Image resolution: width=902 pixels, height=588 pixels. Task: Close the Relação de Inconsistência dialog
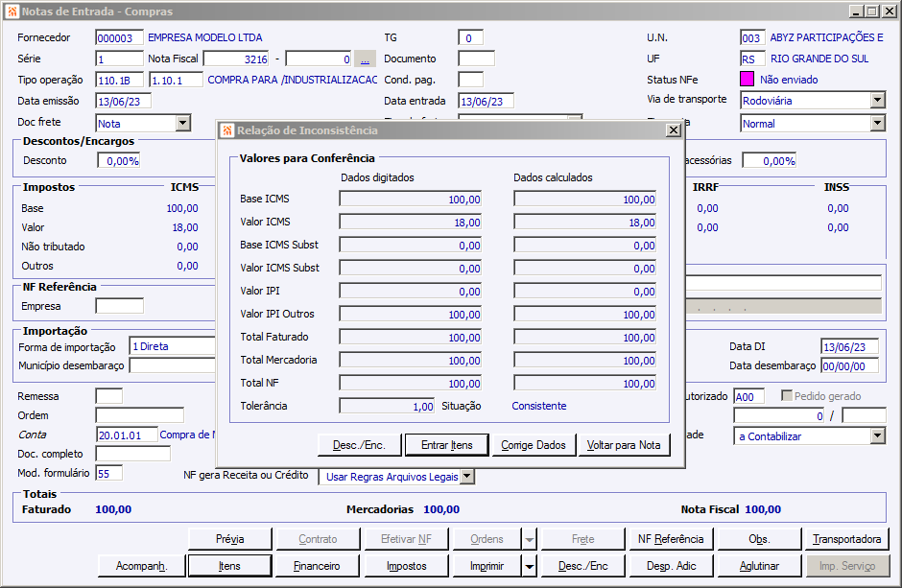click(674, 130)
